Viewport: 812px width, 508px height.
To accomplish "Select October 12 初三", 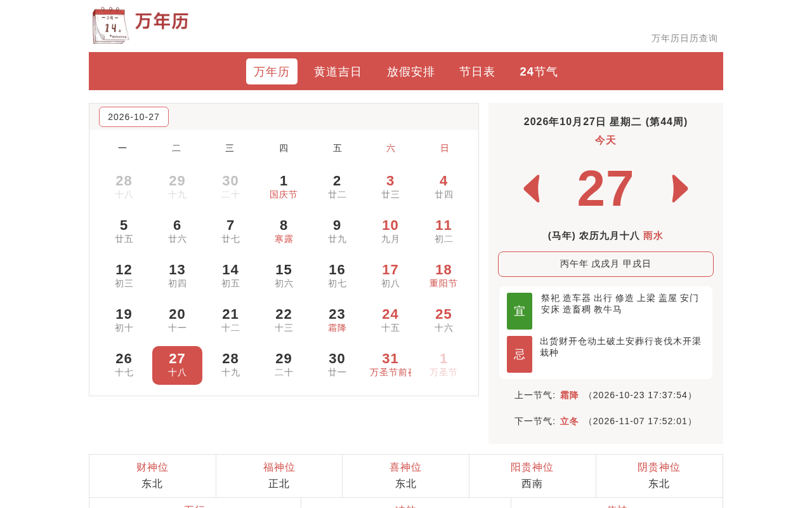I will pyautogui.click(x=124, y=276).
